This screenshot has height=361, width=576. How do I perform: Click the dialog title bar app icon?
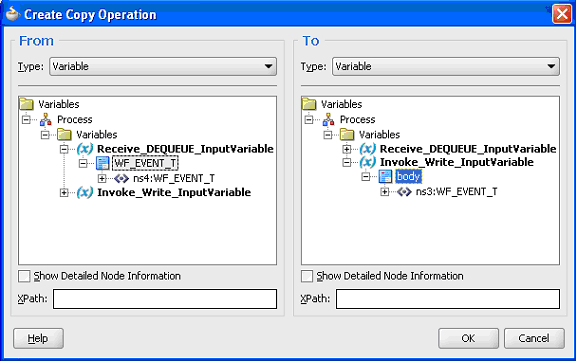12,14
